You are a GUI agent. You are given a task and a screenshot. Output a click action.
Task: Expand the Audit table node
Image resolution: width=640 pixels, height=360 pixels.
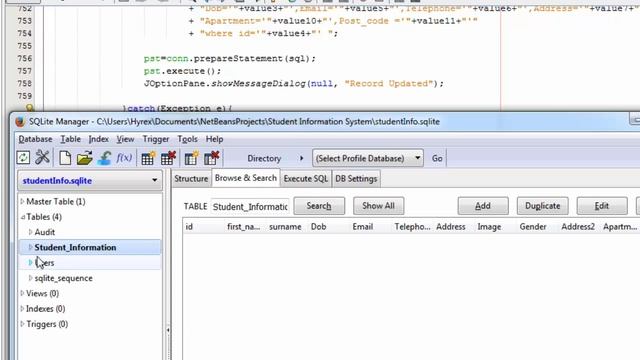tap(31, 232)
